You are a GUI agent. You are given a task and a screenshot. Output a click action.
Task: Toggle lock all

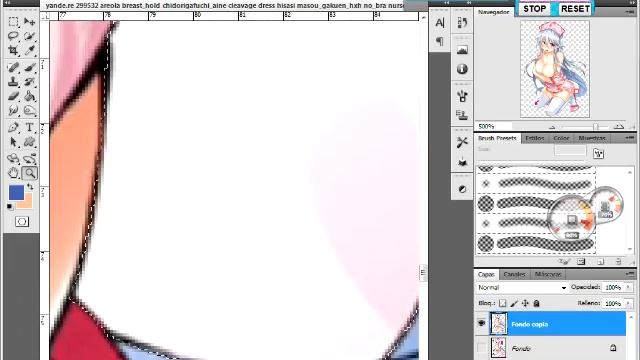click(537, 303)
